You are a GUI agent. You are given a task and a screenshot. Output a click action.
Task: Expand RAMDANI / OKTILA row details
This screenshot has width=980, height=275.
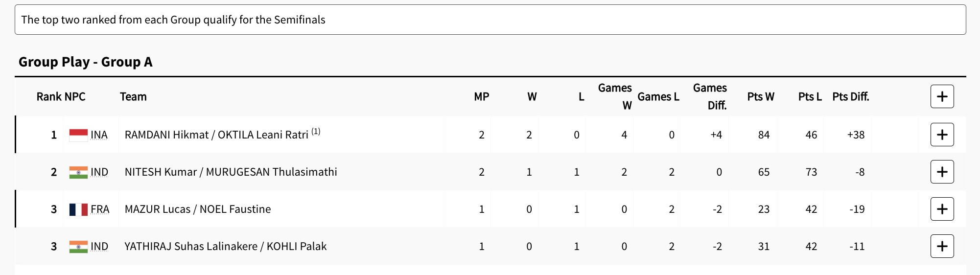coord(942,135)
